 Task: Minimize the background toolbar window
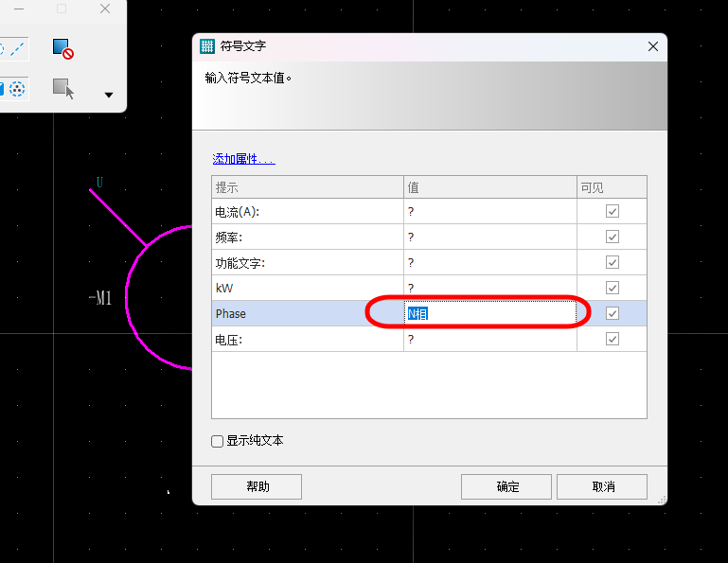tap(19, 9)
